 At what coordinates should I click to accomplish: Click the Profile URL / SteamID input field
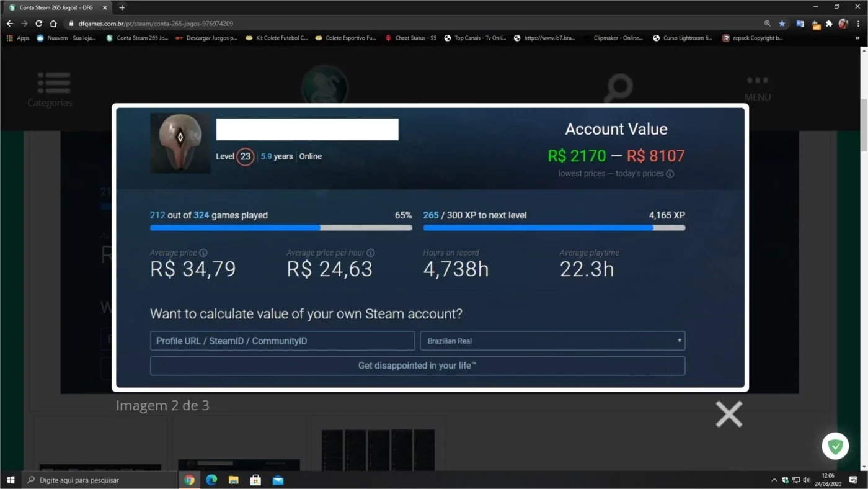coord(282,341)
